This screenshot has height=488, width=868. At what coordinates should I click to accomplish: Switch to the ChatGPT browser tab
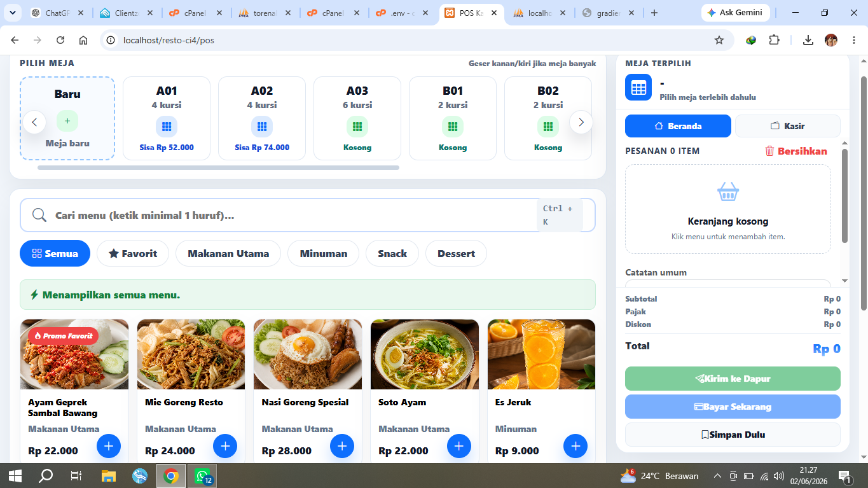click(57, 13)
